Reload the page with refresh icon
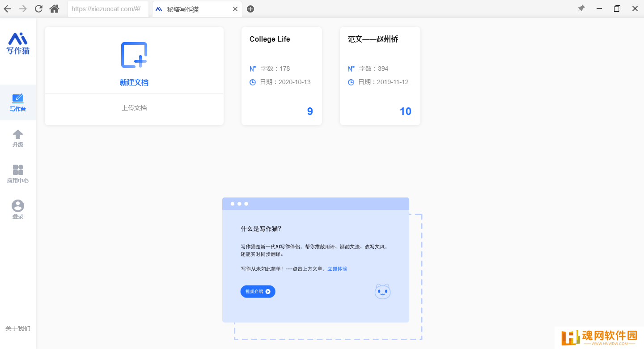The width and height of the screenshot is (644, 349). 38,9
